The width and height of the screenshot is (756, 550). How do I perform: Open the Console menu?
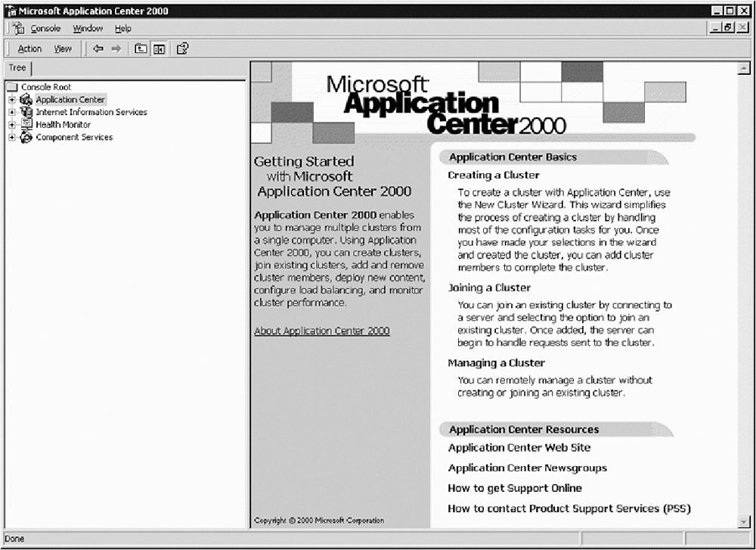point(45,29)
